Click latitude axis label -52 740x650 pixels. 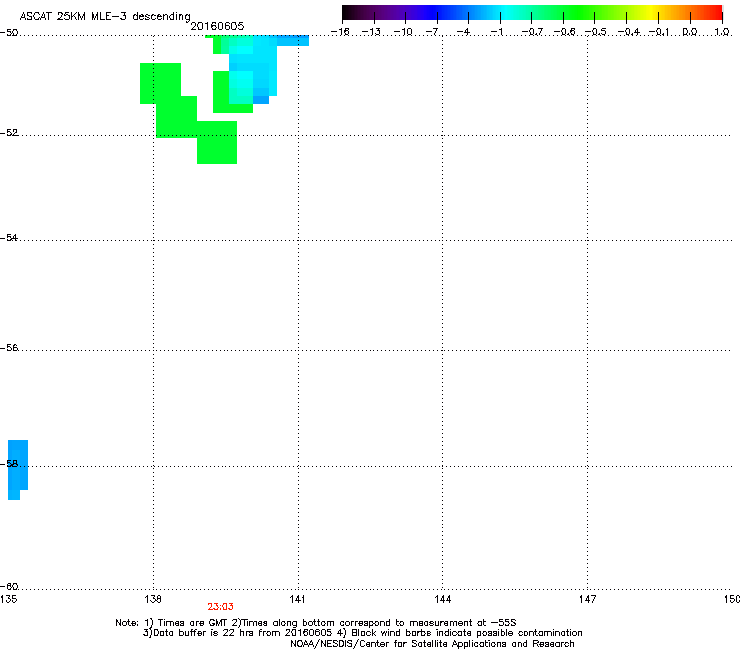coord(9,133)
